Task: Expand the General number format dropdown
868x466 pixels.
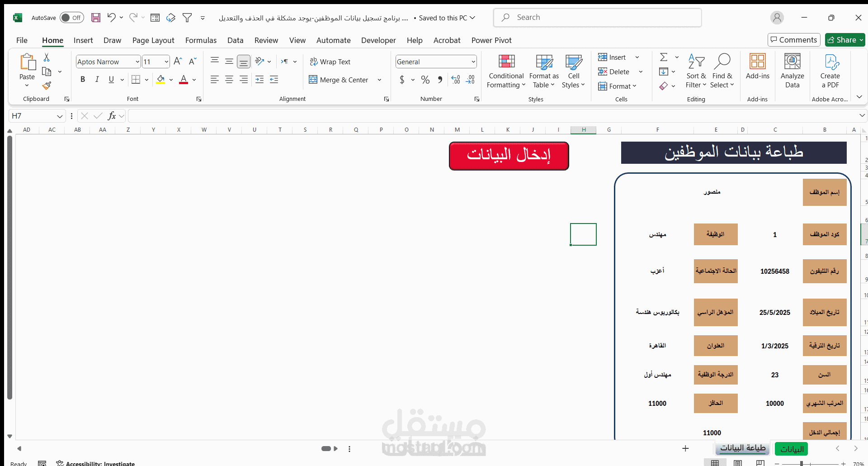Action: pos(473,62)
